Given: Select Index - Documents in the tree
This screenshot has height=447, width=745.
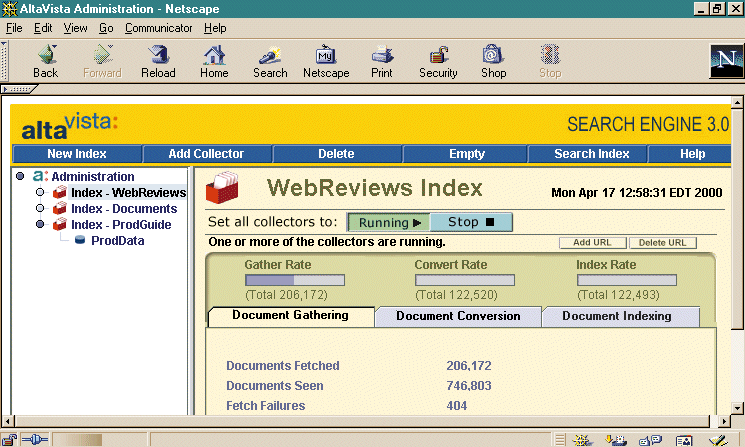Looking at the screenshot, I should point(124,209).
